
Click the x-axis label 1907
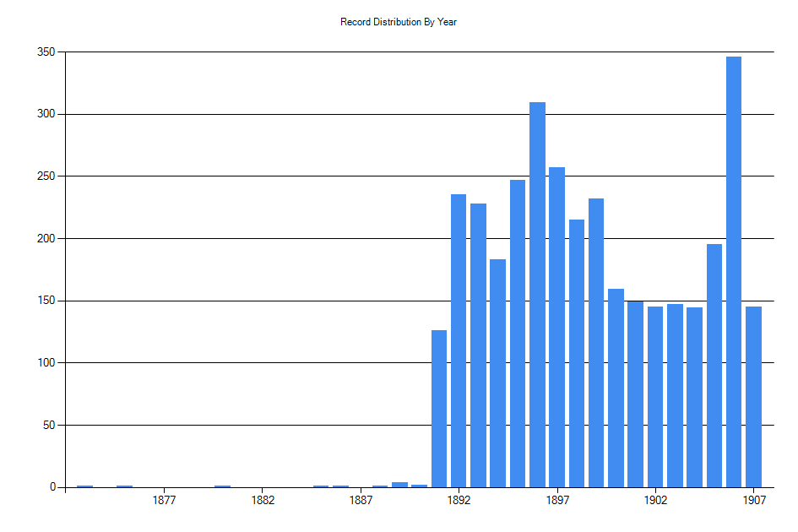pos(754,501)
